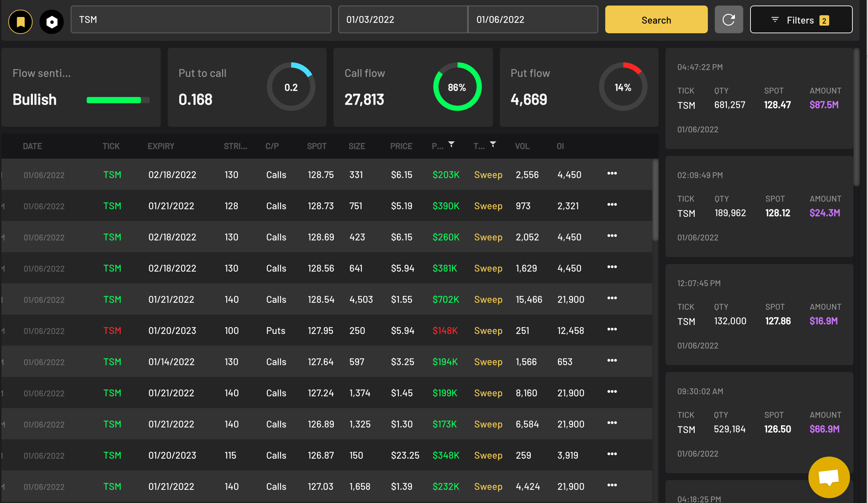Click the TSM ticker search field
868x503 pixels.
pyautogui.click(x=201, y=20)
